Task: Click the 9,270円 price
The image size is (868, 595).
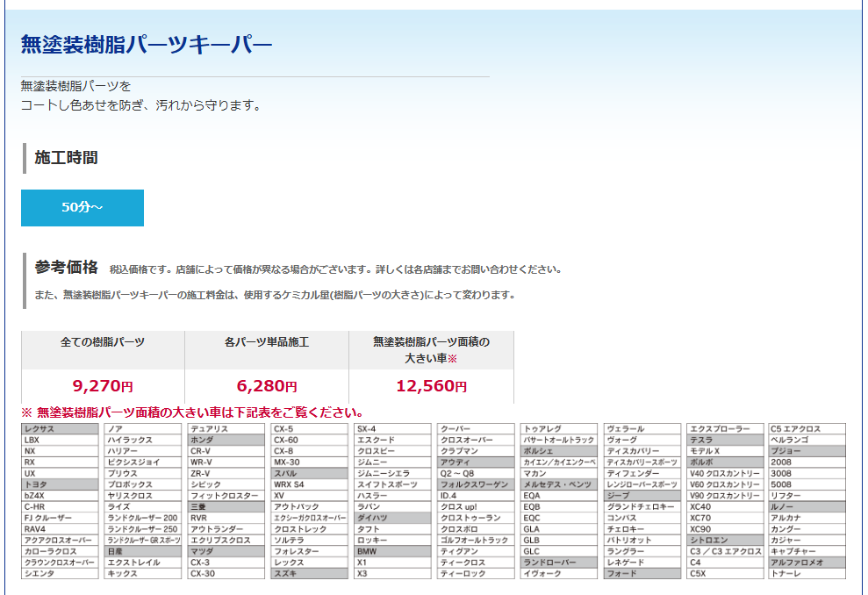Action: 103,385
